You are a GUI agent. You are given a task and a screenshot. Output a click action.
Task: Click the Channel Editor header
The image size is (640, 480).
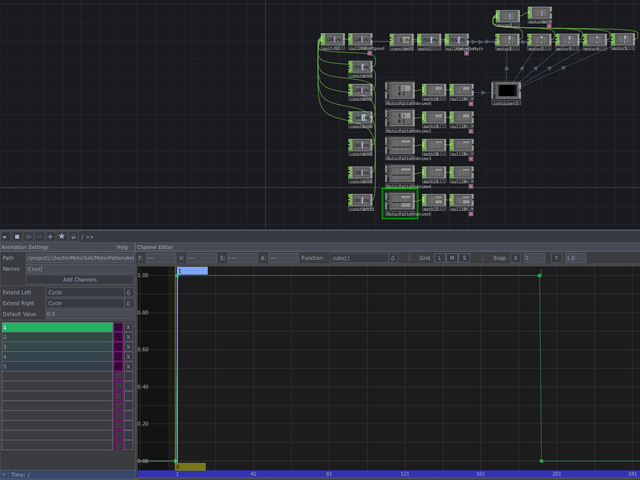(x=155, y=247)
